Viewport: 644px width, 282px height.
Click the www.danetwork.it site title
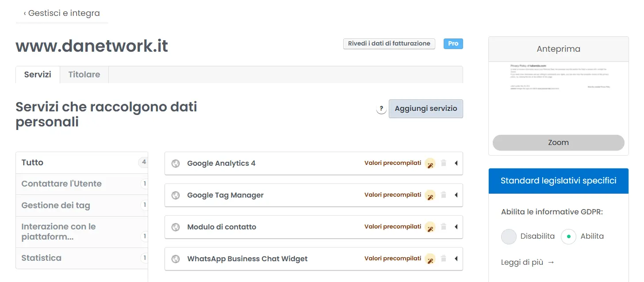click(x=92, y=46)
